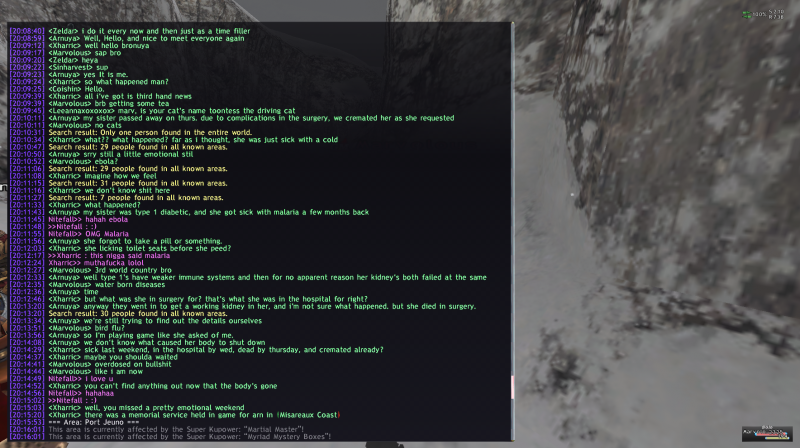Click the S/R packet counter readout
The width and height of the screenshot is (800, 448).
point(776,14)
